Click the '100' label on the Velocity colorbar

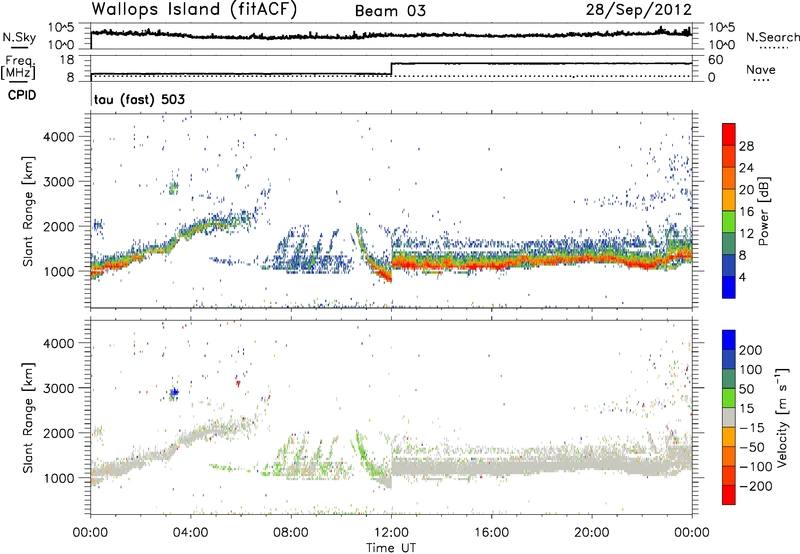pyautogui.click(x=751, y=370)
